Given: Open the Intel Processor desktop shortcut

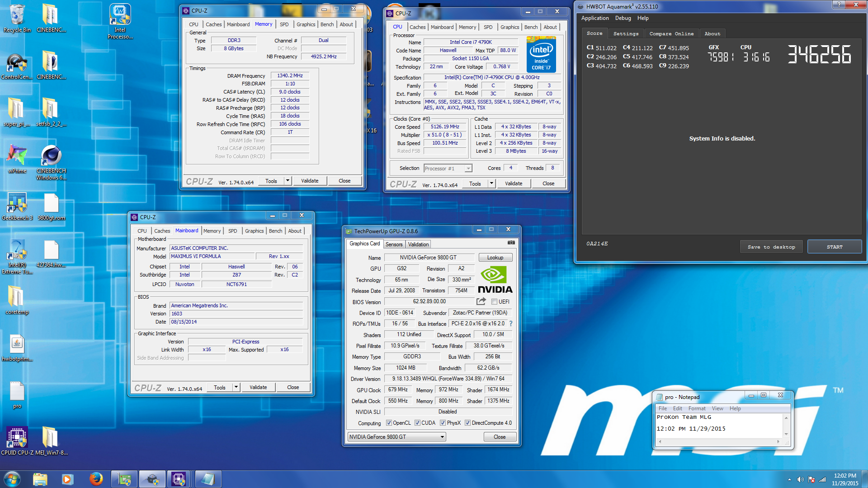Looking at the screenshot, I should 120,21.
